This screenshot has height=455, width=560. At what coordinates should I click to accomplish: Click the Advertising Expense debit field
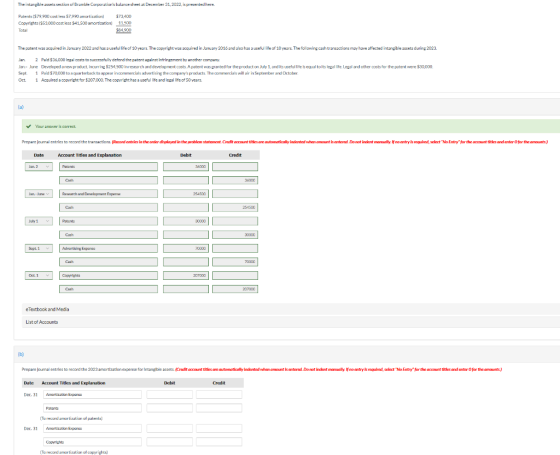coord(186,248)
